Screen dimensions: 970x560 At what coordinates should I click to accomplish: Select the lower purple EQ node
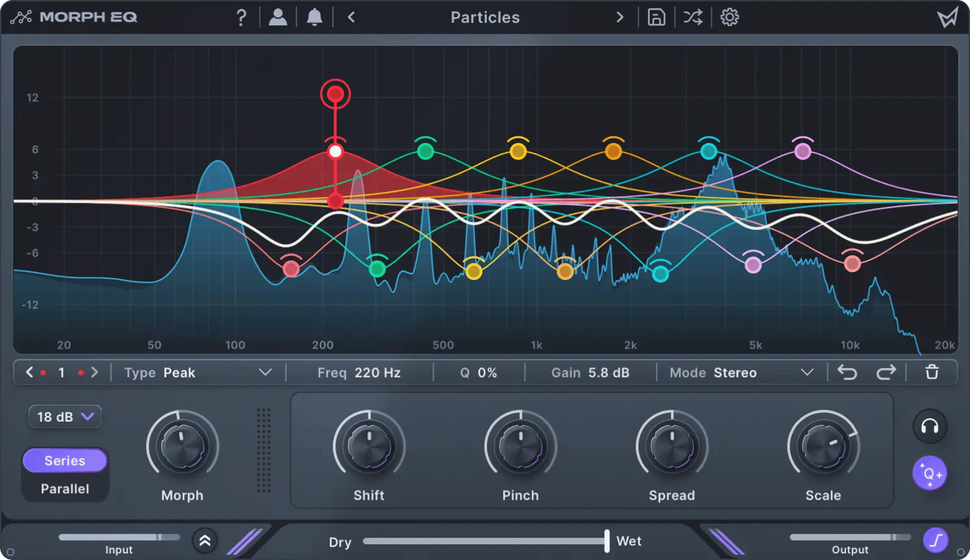(x=753, y=264)
